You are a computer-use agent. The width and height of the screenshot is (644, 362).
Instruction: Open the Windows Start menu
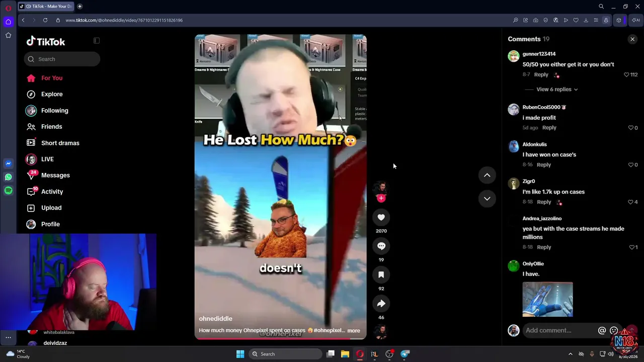click(x=240, y=354)
